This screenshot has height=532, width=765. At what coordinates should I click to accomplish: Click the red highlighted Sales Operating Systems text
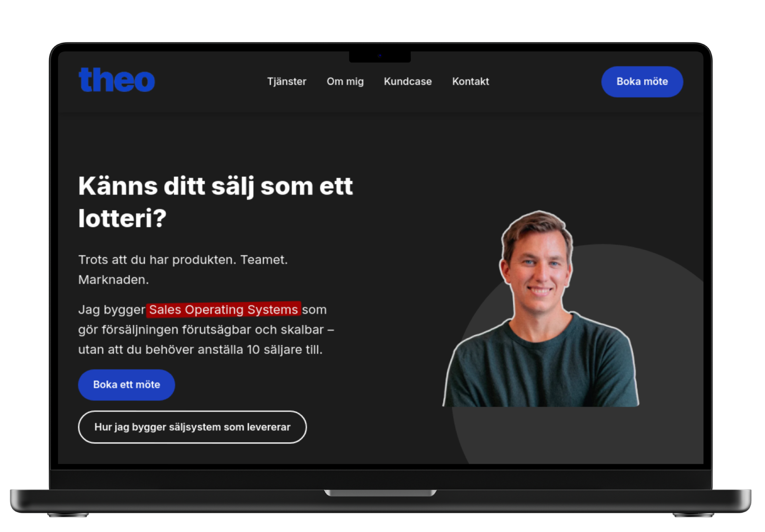[223, 310]
